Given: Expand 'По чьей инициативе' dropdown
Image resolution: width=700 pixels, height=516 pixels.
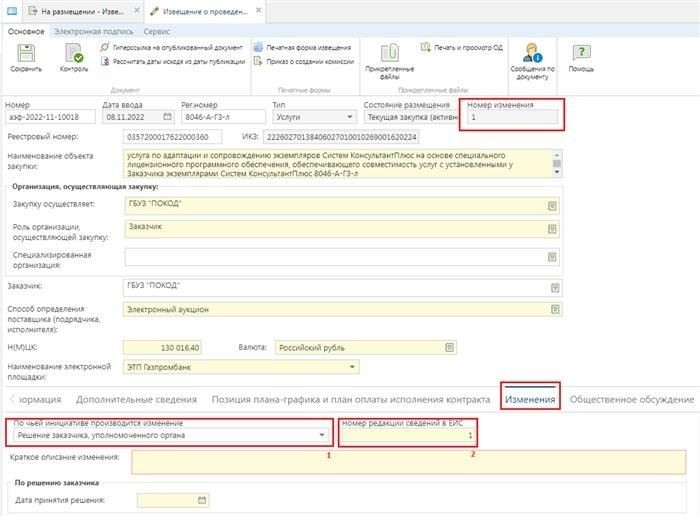Looking at the screenshot, I should pos(321,435).
